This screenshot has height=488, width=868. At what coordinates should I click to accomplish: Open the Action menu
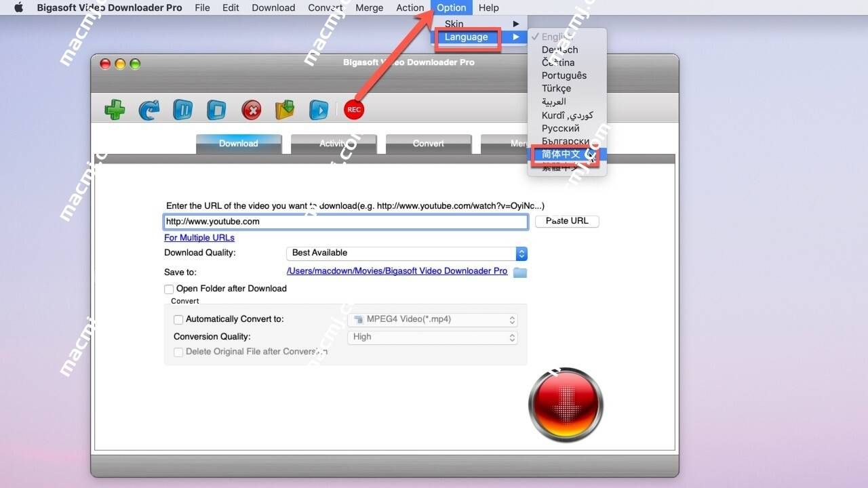[410, 7]
